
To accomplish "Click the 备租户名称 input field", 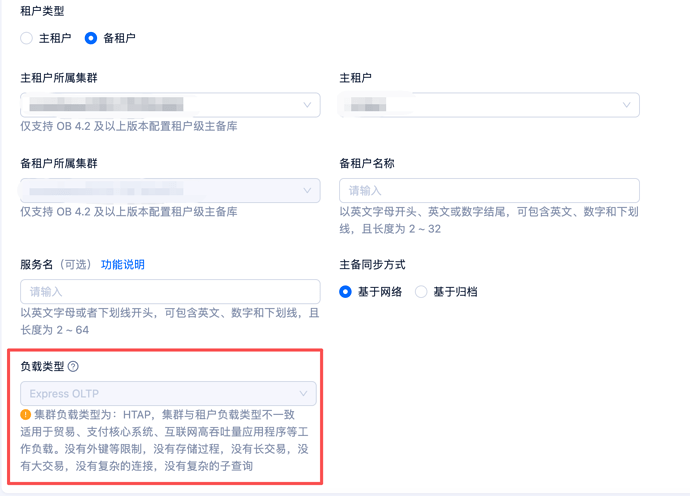I will (489, 191).
